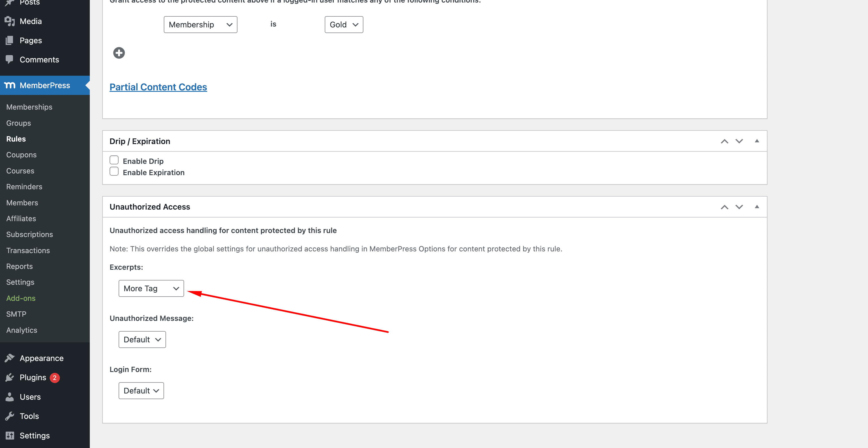Open Analytics submenu item
The width and height of the screenshot is (868, 448).
point(22,330)
